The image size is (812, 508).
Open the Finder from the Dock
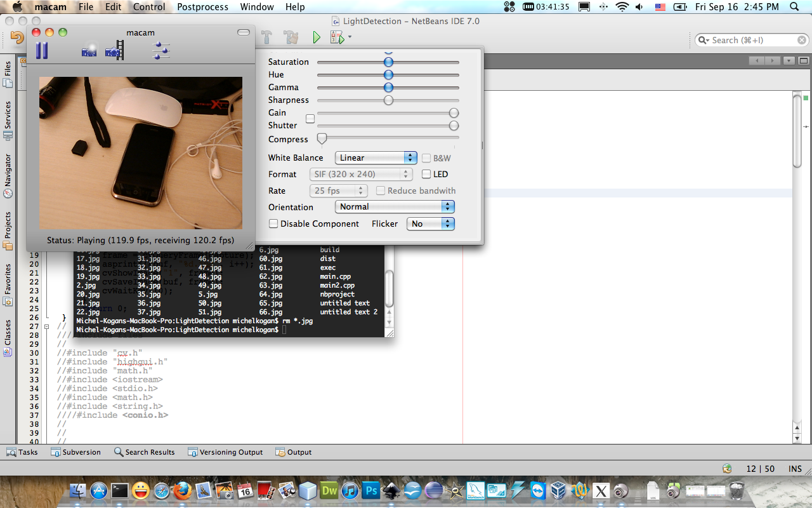[x=77, y=490]
